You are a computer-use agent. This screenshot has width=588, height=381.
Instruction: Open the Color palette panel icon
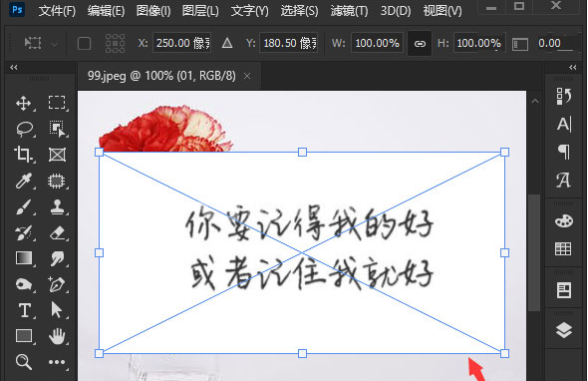564,220
